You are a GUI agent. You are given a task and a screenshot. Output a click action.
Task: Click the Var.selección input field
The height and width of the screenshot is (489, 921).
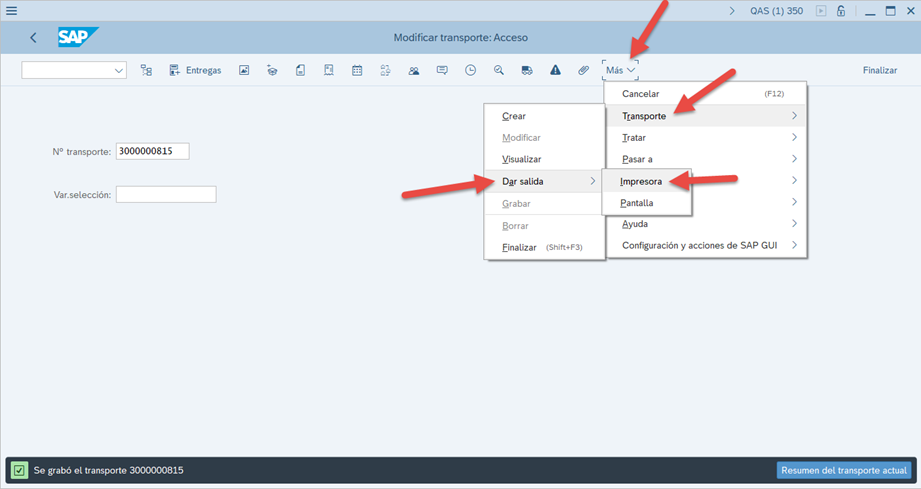166,194
